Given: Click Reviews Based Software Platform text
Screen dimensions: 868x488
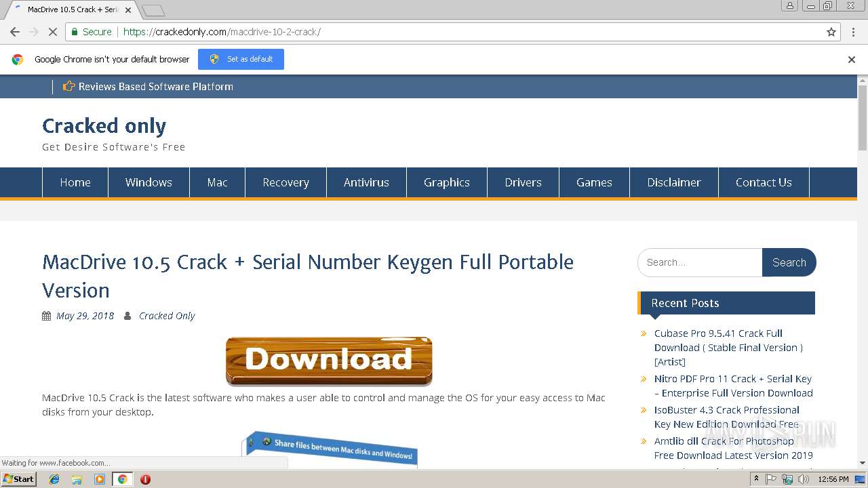Looking at the screenshot, I should [x=156, y=87].
